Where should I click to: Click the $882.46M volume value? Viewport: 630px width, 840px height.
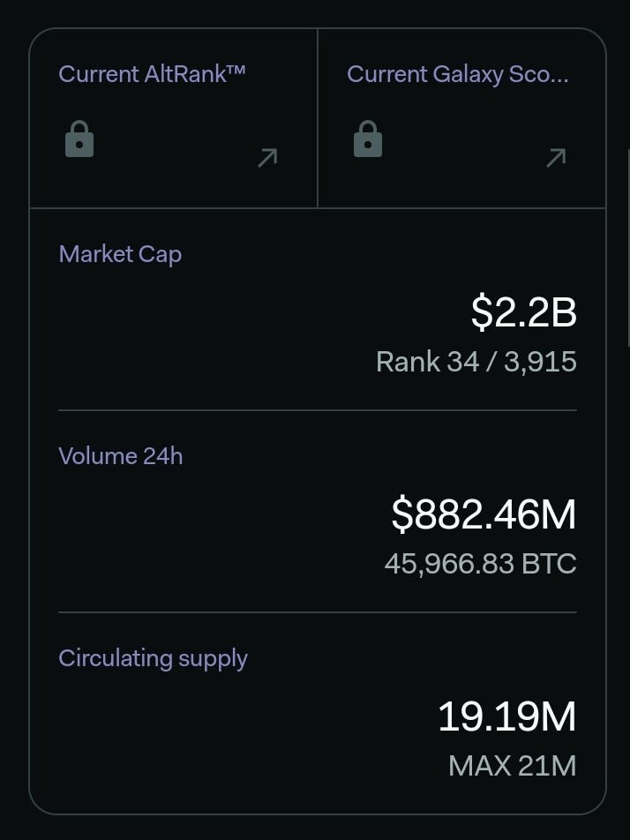(x=484, y=514)
